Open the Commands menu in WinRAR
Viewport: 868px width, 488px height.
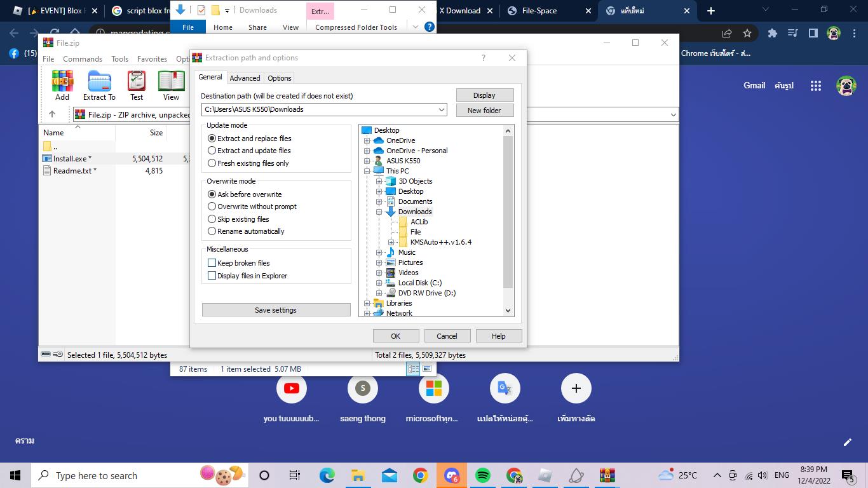tap(83, 59)
